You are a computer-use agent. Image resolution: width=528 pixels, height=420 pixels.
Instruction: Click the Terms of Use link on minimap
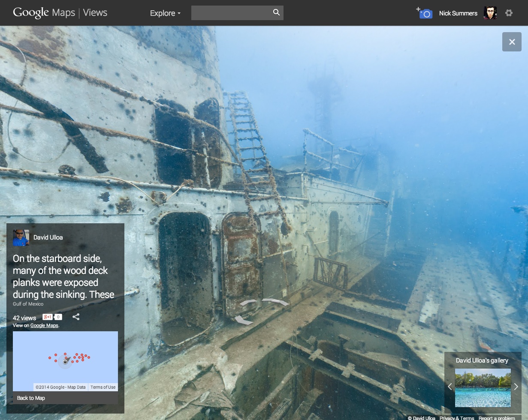[103, 387]
